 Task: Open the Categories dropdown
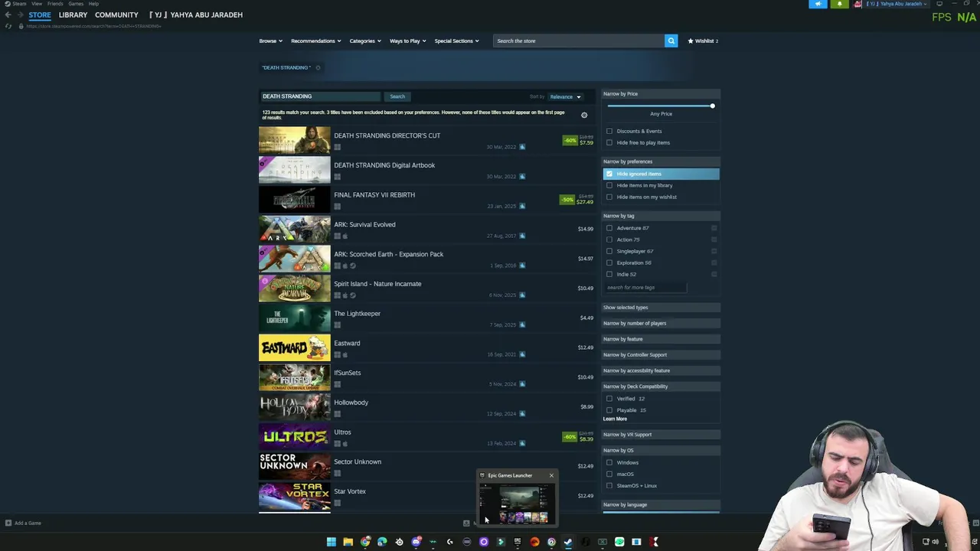[x=365, y=41]
